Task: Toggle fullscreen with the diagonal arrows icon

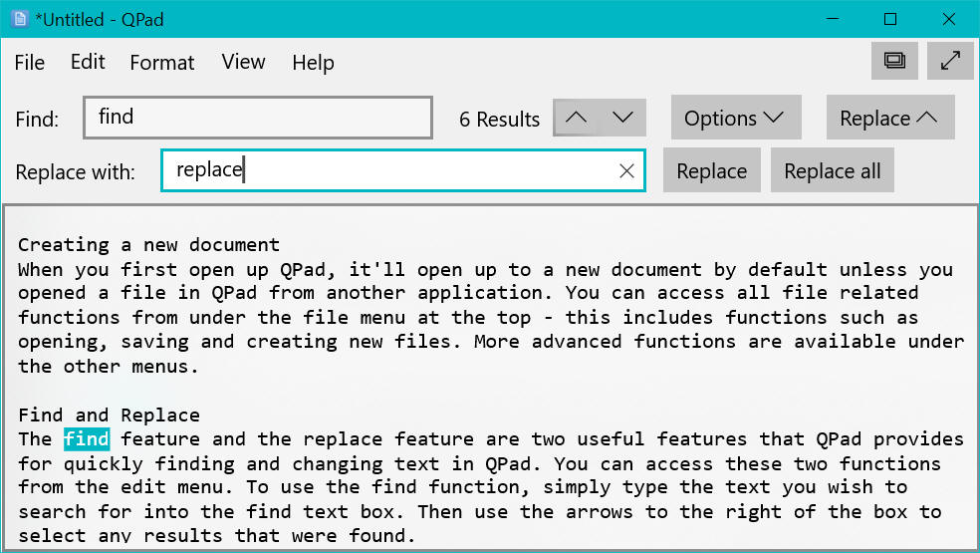Action: (950, 61)
